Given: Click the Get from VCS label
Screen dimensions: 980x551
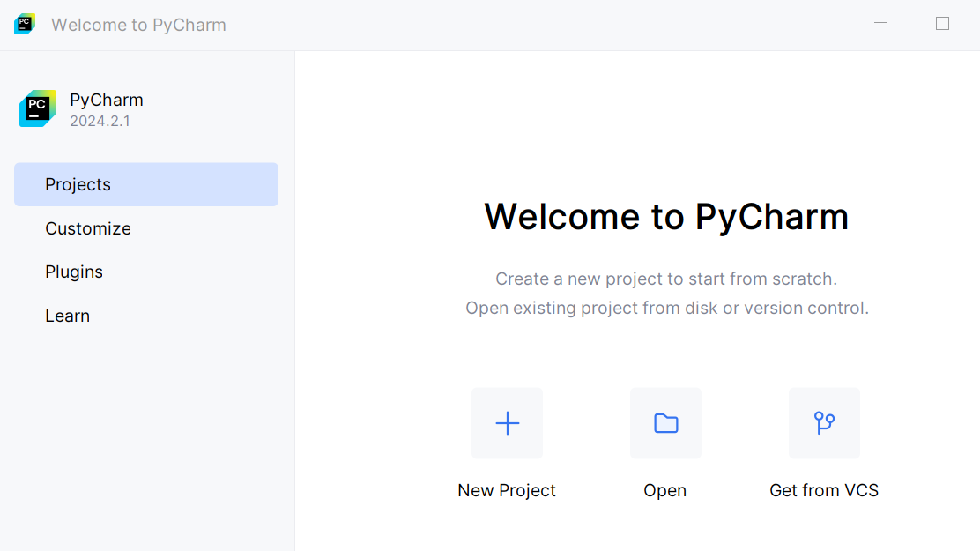Looking at the screenshot, I should coord(824,490).
